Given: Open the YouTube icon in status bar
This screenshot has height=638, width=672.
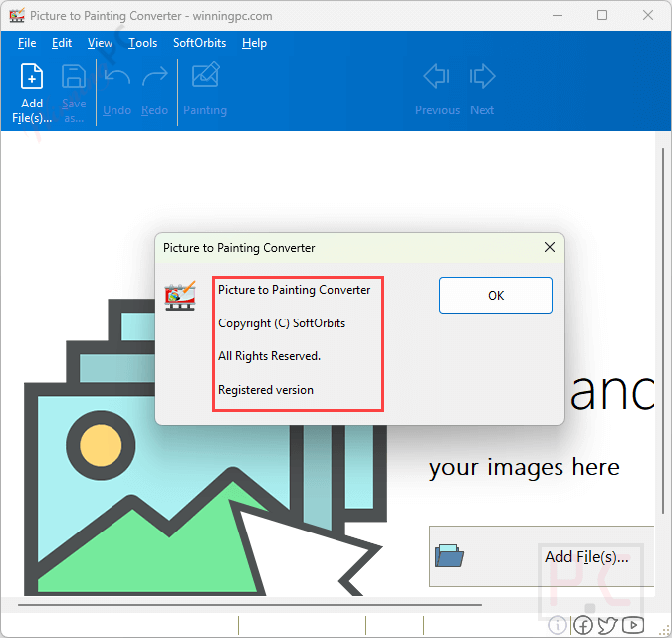Looking at the screenshot, I should pyautogui.click(x=633, y=625).
